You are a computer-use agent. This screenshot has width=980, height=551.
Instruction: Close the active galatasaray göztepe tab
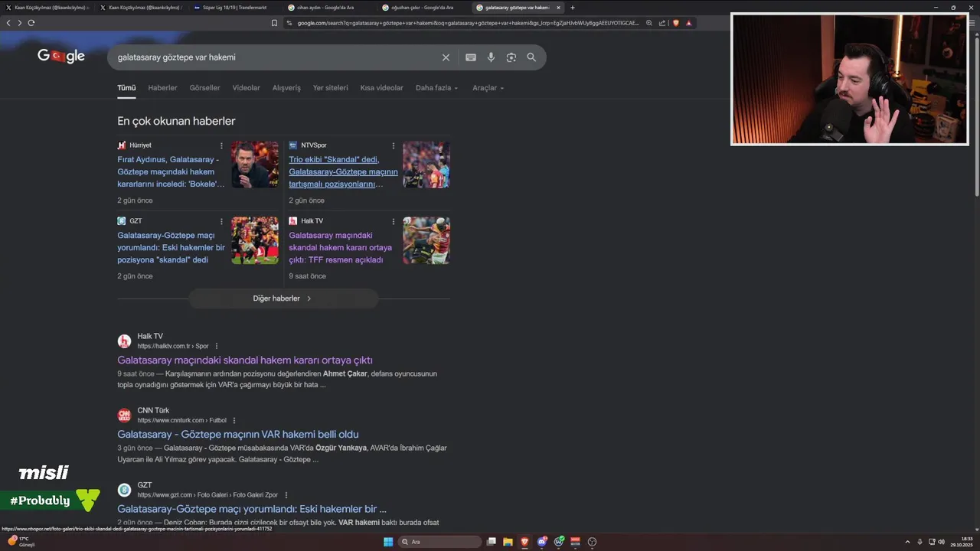[x=558, y=8]
